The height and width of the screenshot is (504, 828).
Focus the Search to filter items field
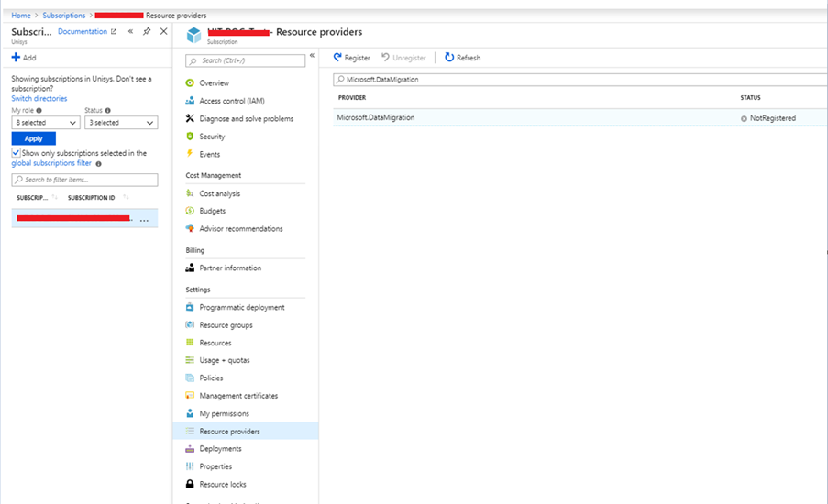pos(84,180)
